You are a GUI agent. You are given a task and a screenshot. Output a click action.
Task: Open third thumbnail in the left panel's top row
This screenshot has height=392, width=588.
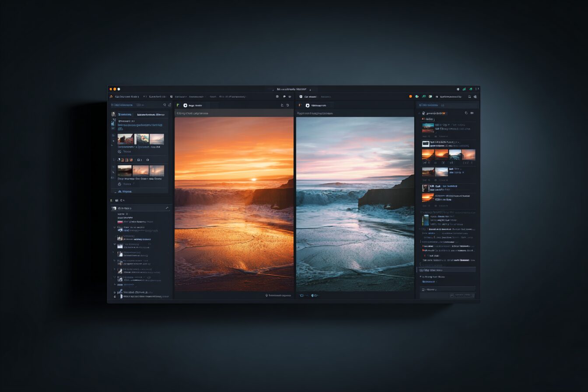(157, 139)
